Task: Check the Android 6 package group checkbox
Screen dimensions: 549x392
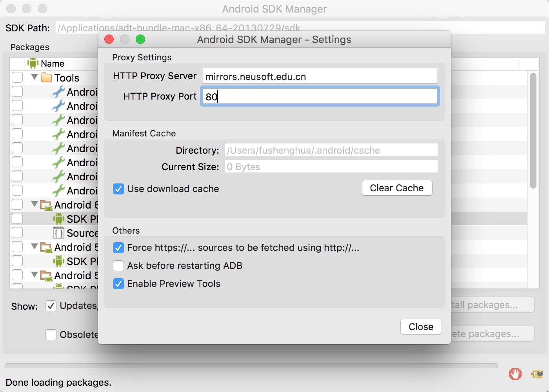Action: [17, 204]
